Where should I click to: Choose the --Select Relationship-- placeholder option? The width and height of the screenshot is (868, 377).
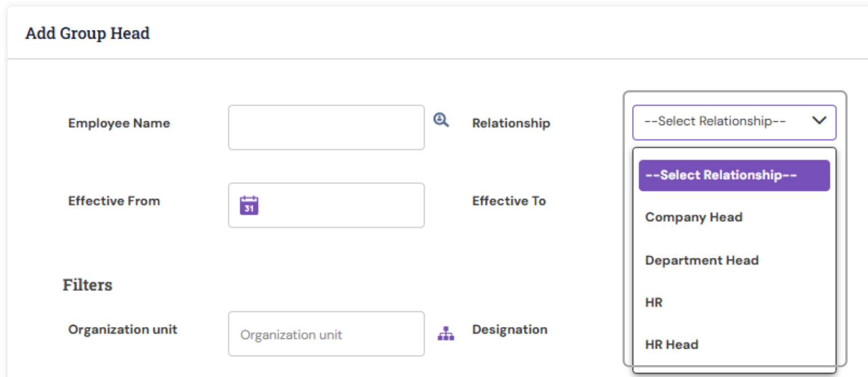[734, 175]
